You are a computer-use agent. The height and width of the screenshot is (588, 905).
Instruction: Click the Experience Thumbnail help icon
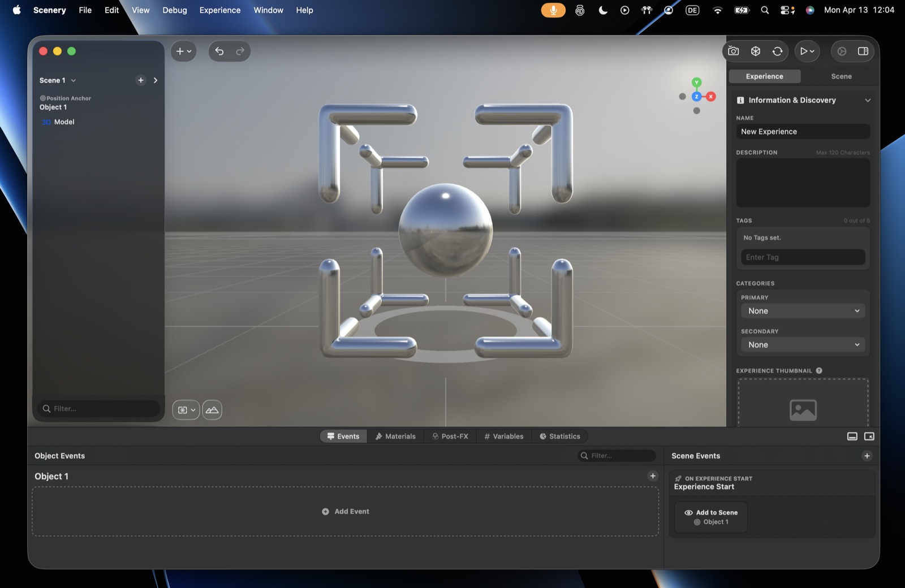819,371
